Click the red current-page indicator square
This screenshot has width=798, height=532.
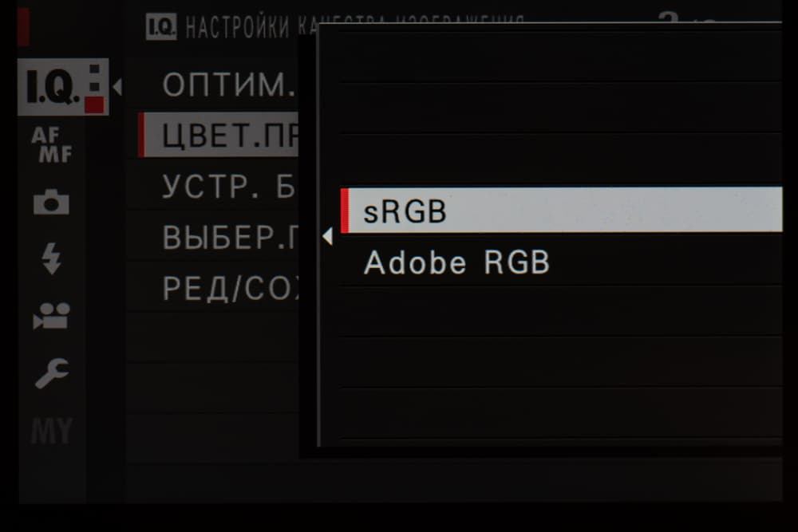coord(95,104)
